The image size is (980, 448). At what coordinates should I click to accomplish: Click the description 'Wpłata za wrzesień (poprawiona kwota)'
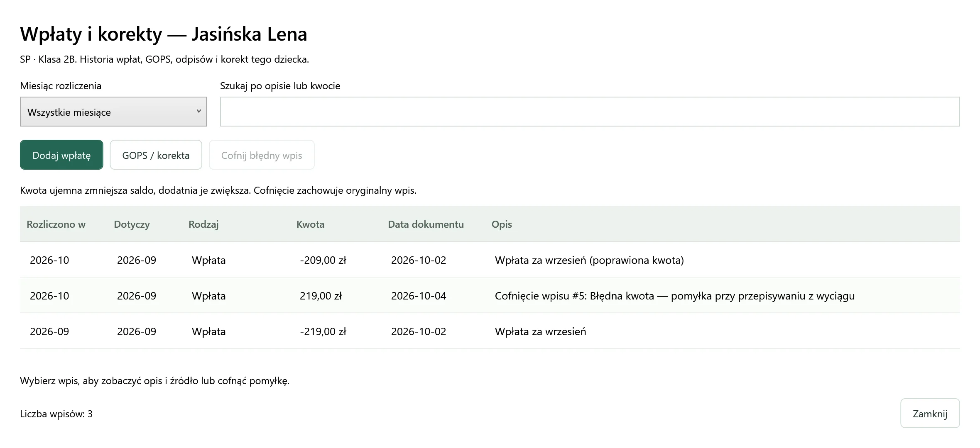[x=589, y=260]
